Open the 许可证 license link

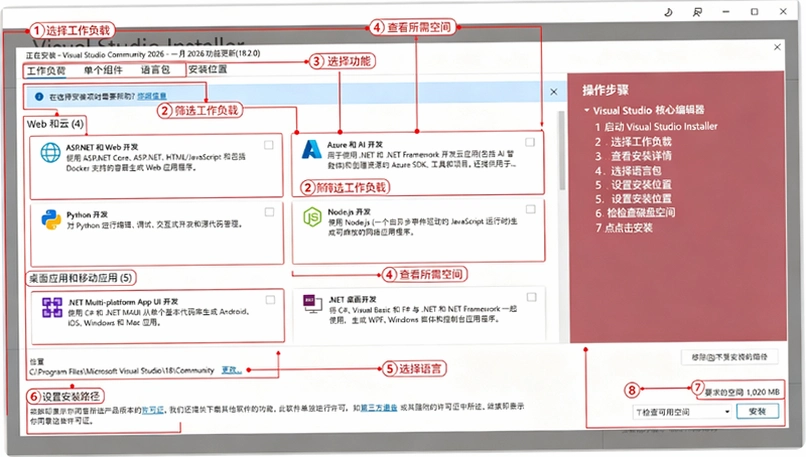[153, 410]
